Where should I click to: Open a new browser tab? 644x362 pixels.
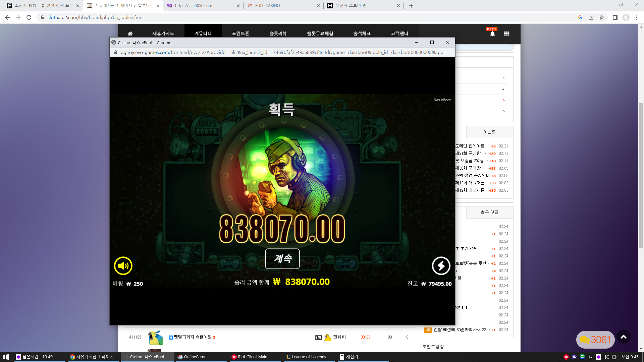pyautogui.click(x=411, y=6)
